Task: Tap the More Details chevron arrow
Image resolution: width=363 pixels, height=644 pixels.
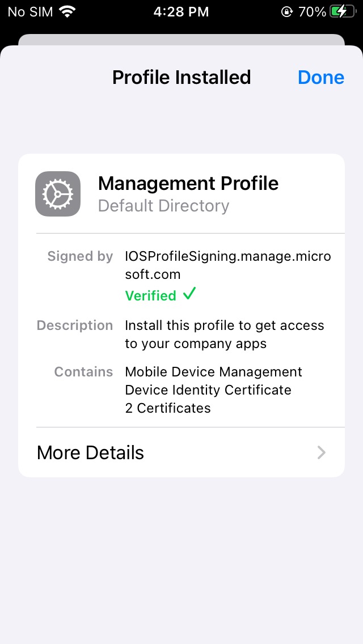Action: point(322,452)
